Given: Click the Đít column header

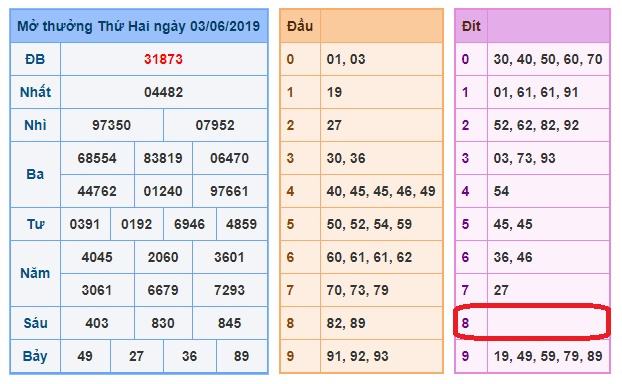Looking at the screenshot, I should 471,26.
